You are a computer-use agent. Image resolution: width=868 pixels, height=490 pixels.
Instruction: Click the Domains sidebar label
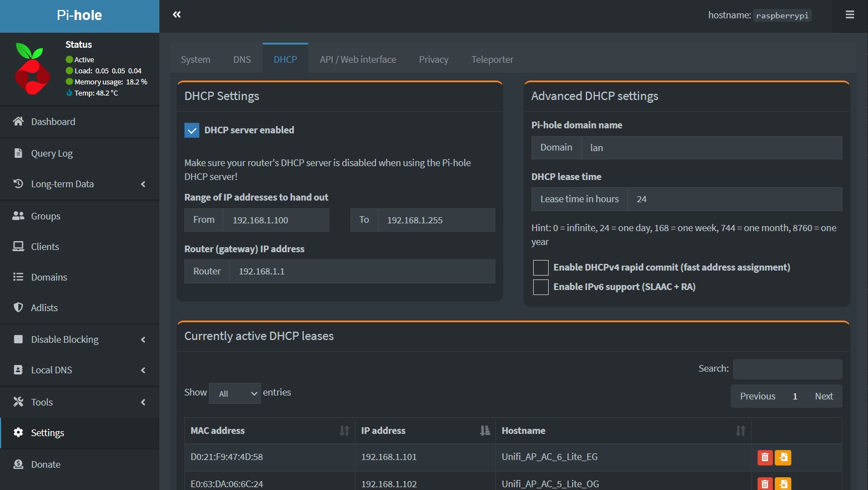pos(49,277)
